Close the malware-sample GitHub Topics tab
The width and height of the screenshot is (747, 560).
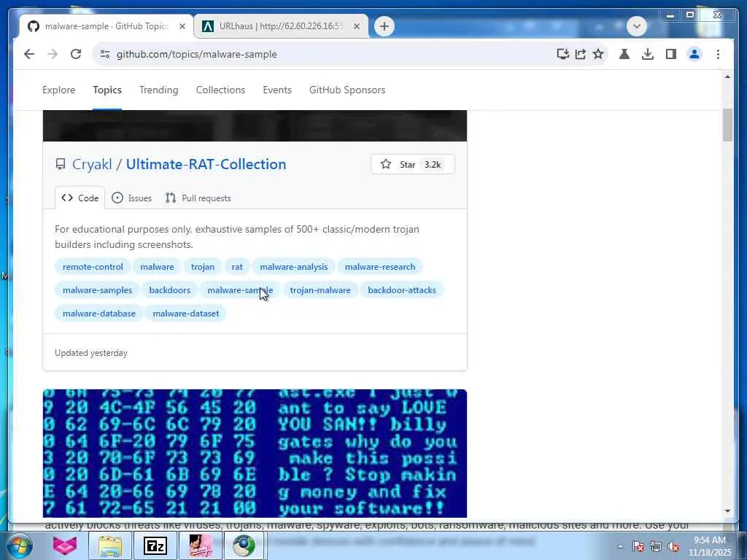coord(182,26)
